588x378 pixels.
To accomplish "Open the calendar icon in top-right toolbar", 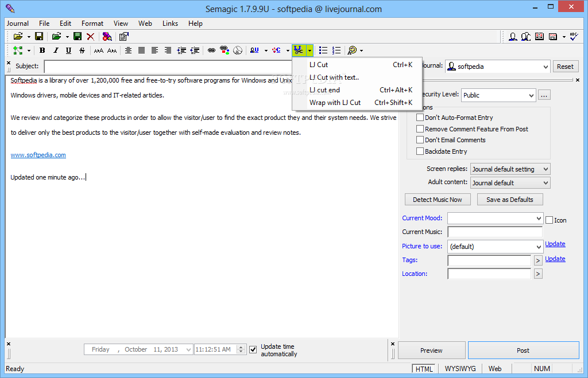I will click(x=539, y=36).
